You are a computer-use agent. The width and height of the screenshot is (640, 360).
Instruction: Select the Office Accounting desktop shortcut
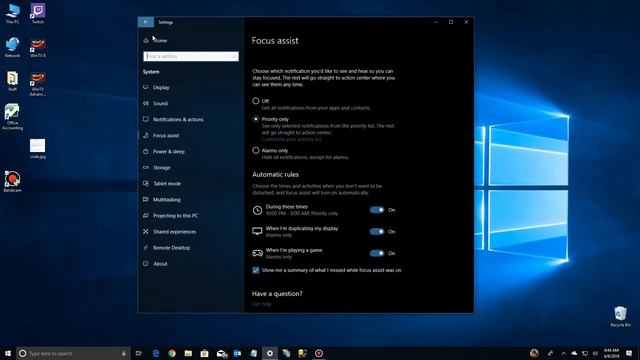click(x=13, y=117)
